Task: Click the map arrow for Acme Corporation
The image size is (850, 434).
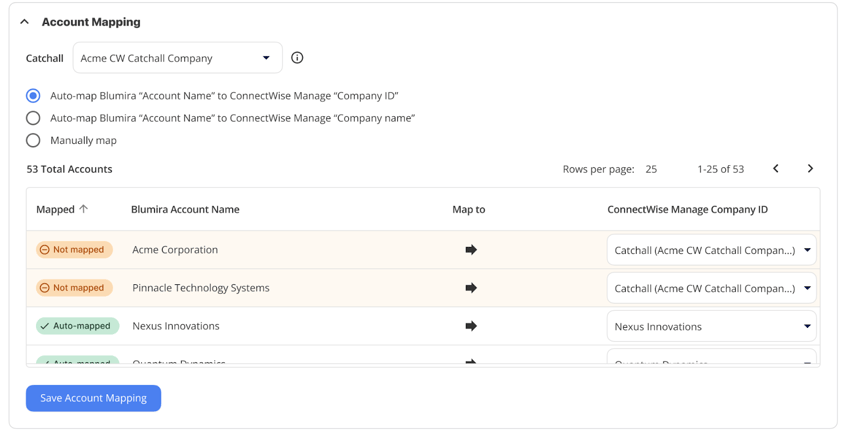Action: [471, 250]
